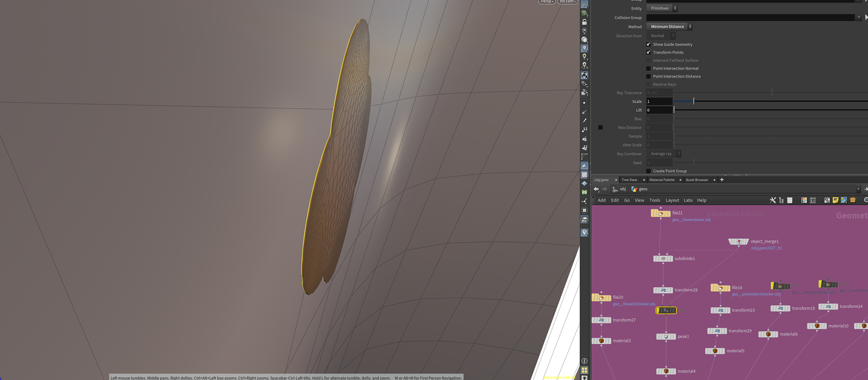Click the file20 node icon

[601, 298]
